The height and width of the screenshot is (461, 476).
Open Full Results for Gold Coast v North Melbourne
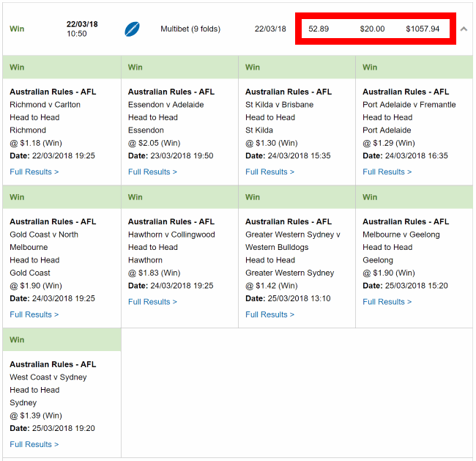34,314
